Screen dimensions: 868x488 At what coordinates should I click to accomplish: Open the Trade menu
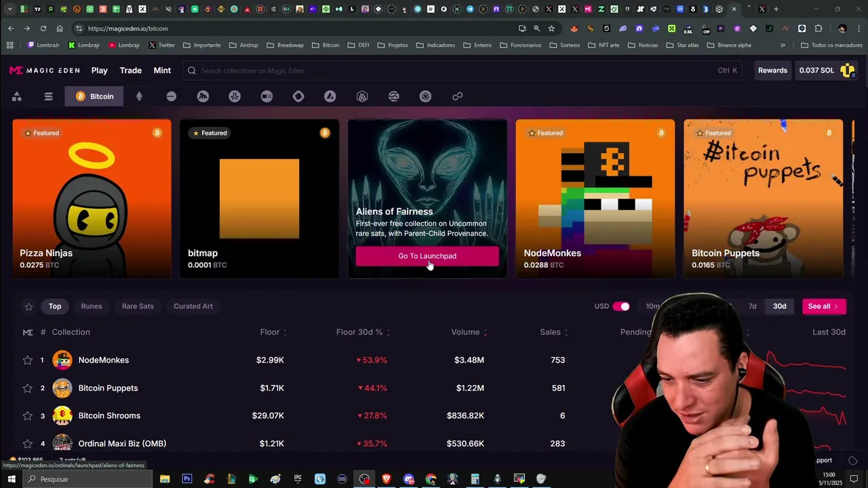131,70
